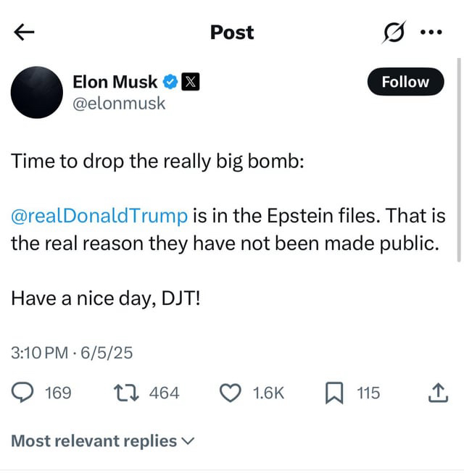Open the three-dot more options menu
The height and width of the screenshot is (476, 464).
[x=432, y=33]
